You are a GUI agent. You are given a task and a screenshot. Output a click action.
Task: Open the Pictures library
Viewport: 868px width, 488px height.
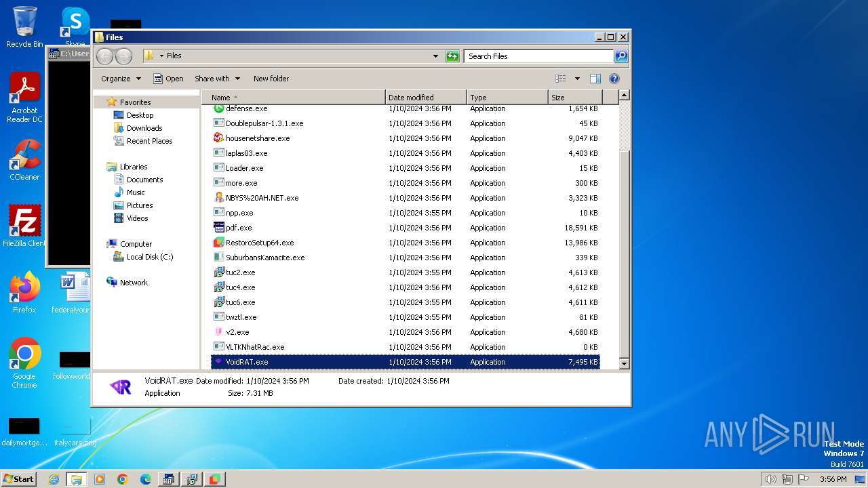coord(139,205)
